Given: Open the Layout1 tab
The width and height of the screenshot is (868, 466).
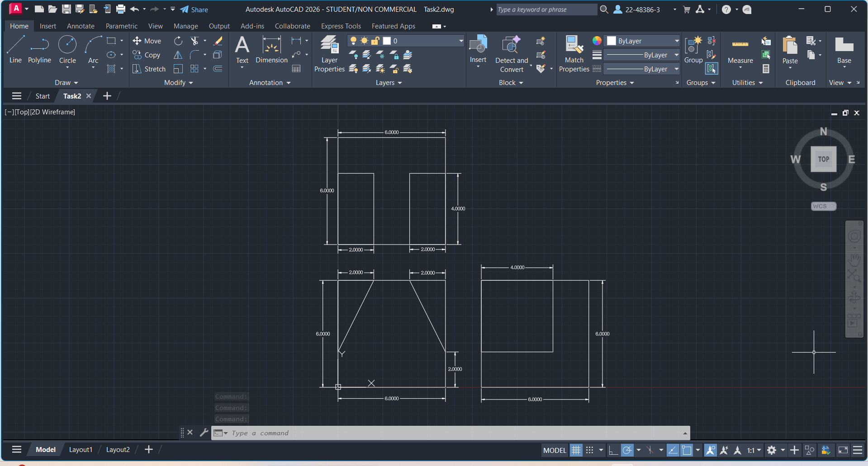Looking at the screenshot, I should click(81, 450).
